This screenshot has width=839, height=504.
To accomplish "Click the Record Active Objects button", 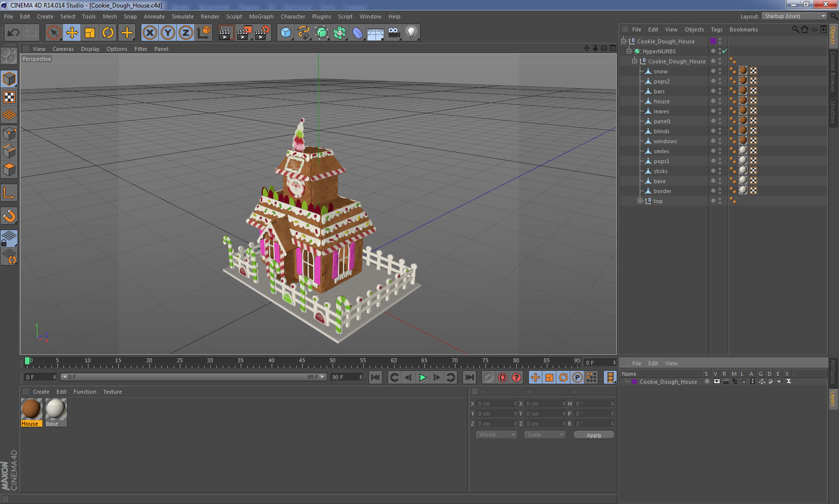I will tap(488, 377).
